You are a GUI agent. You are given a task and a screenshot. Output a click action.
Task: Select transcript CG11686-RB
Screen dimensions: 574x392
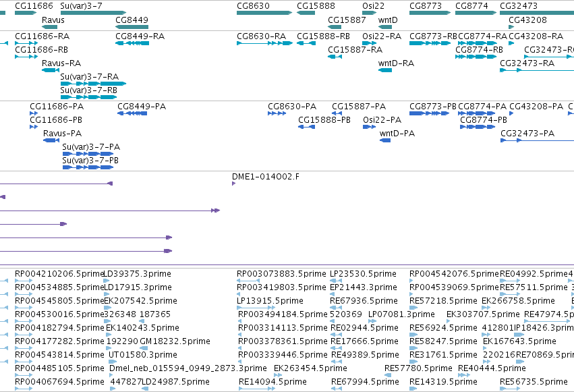(x=26, y=57)
